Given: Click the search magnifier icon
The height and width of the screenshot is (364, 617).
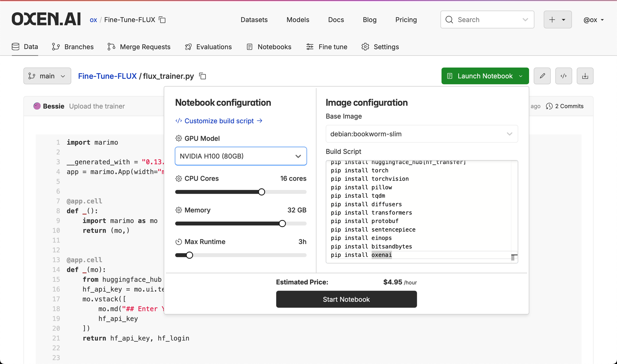Looking at the screenshot, I should 449,20.
